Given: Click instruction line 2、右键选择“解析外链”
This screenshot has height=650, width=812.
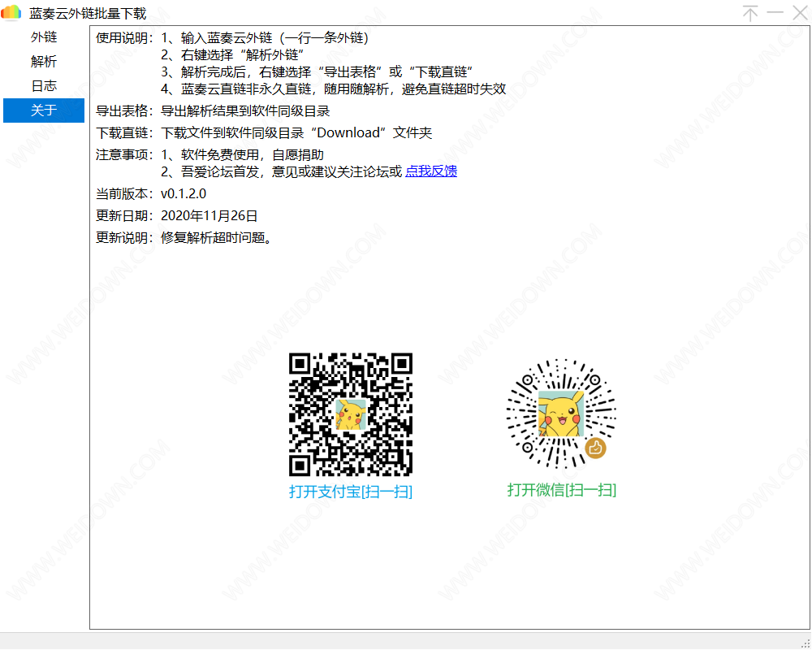Looking at the screenshot, I should 232,55.
